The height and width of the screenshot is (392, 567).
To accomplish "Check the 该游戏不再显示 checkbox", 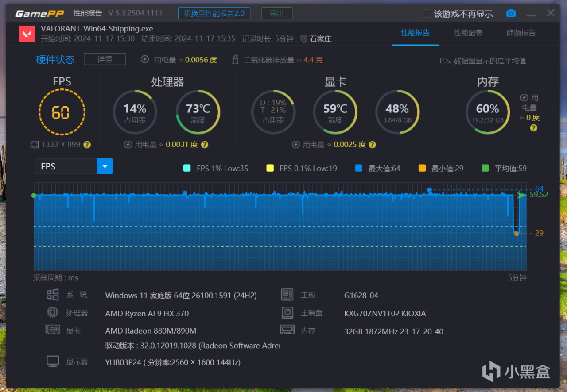I will 427,13.
